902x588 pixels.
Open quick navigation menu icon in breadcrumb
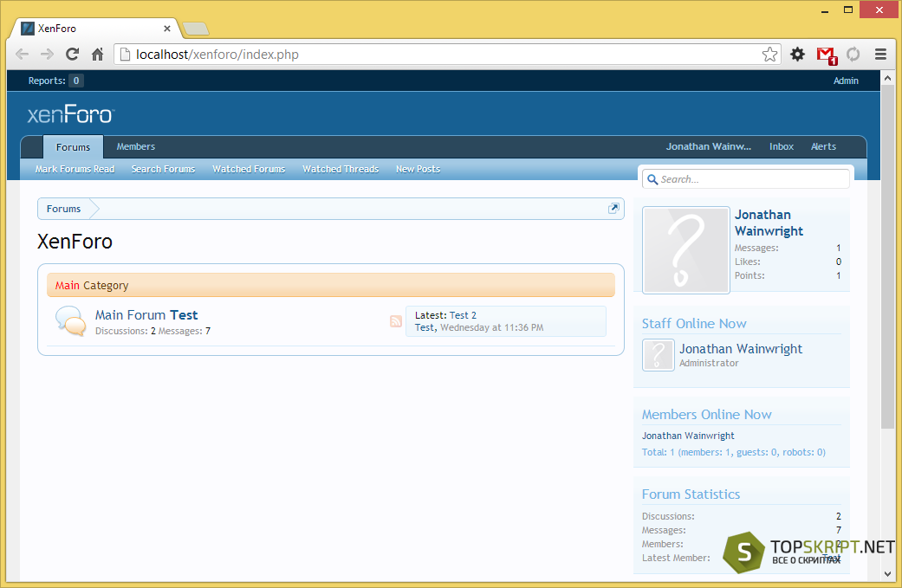(613, 208)
